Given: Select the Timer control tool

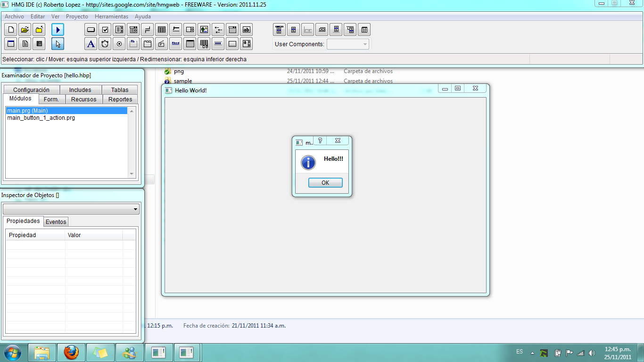Looking at the screenshot, I should (x=105, y=43).
